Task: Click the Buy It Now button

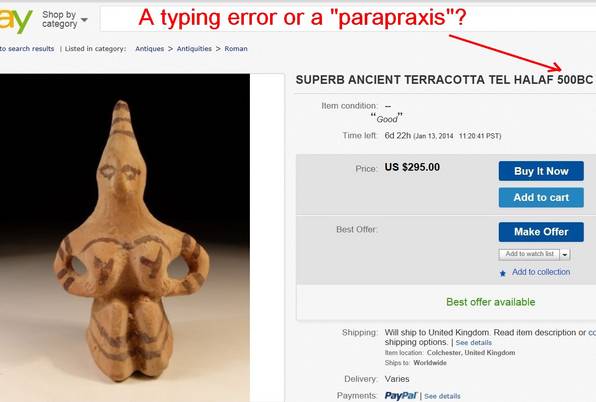Action: 541,171
